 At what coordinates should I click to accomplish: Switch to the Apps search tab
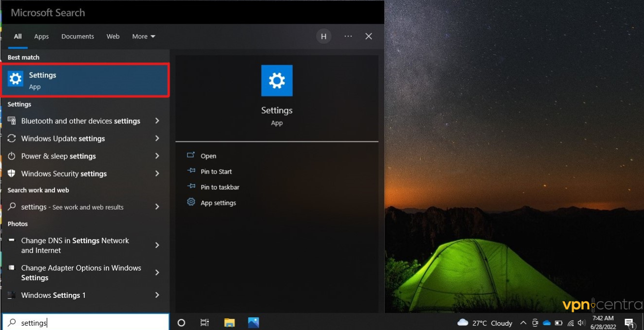41,36
